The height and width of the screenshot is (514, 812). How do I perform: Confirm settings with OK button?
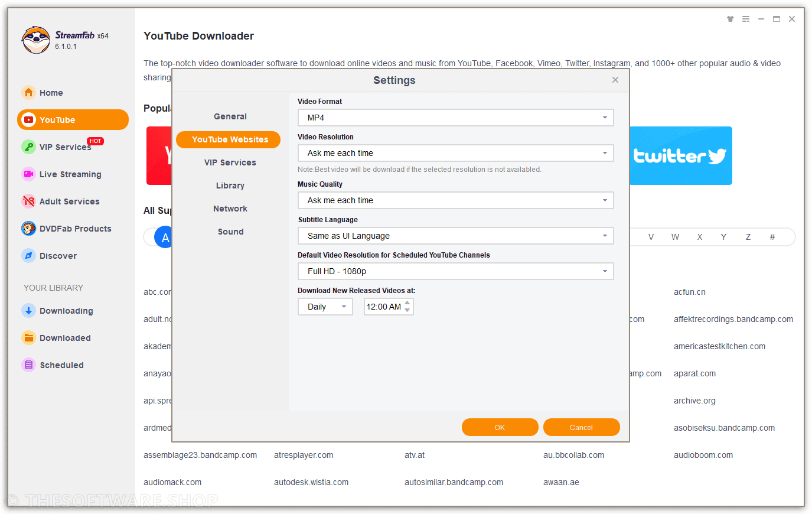[x=500, y=427]
